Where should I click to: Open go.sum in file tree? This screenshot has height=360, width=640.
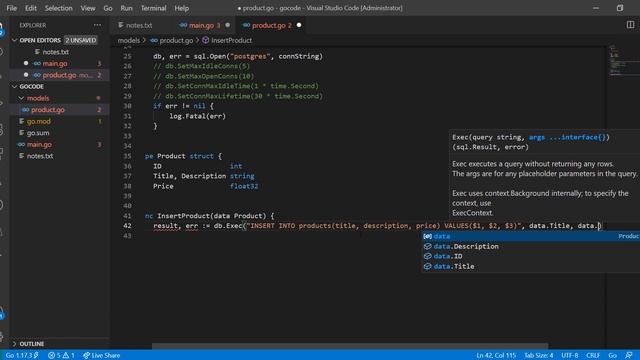tap(38, 133)
